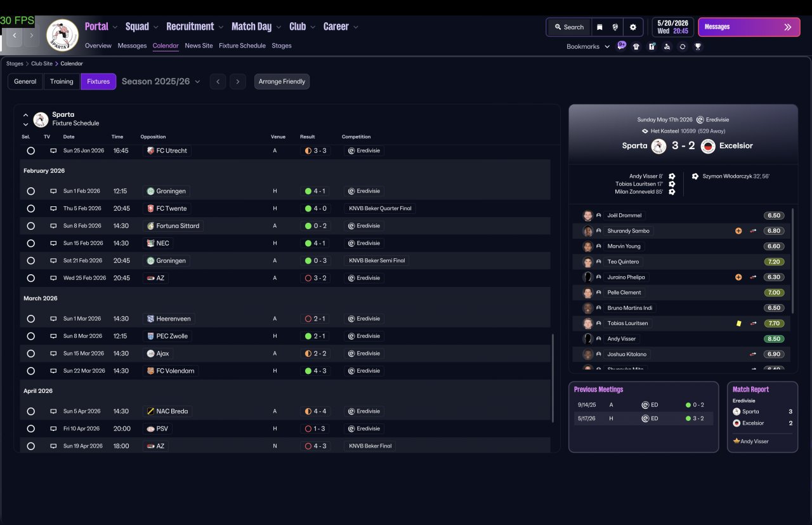Select the radio for FC Twente fixture

[30, 209]
